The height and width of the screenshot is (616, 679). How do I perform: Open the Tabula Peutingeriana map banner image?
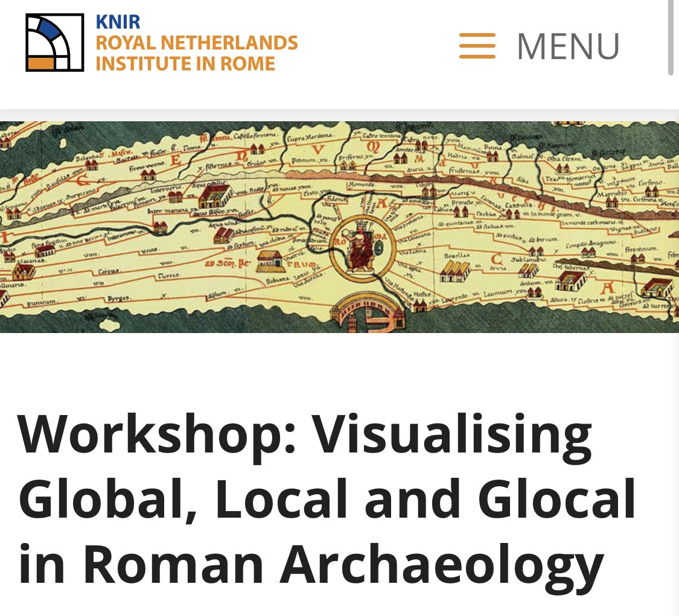coord(339,227)
